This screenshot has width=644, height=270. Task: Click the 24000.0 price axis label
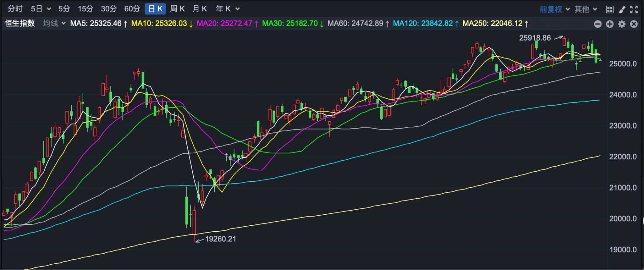point(623,95)
